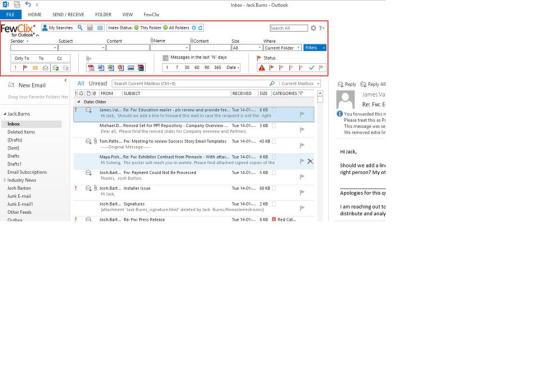Open the Date dropdown in days filter

(232, 68)
